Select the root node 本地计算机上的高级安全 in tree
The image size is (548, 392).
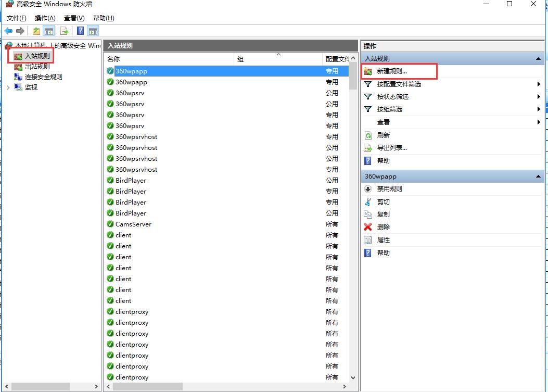point(53,45)
